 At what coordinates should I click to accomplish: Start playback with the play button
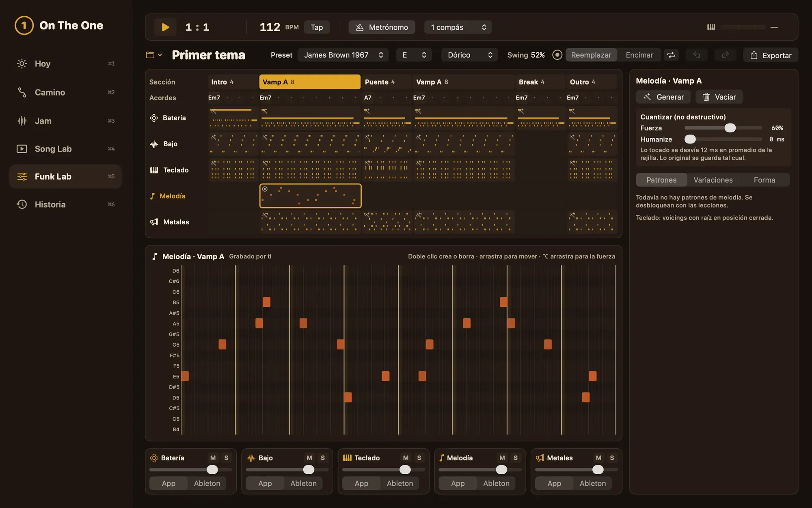click(165, 27)
